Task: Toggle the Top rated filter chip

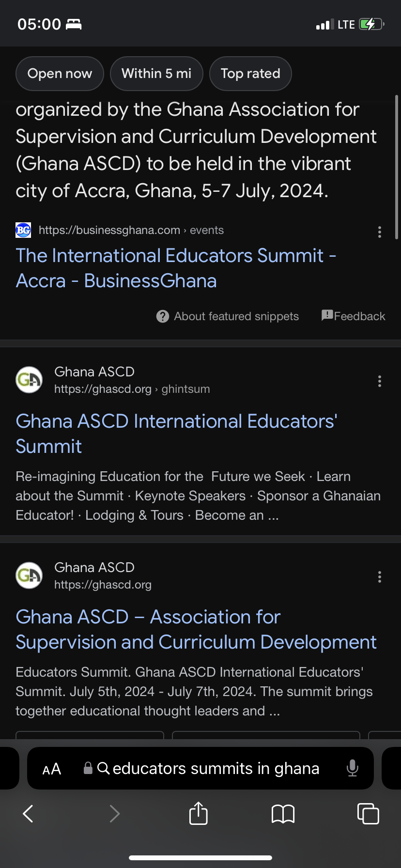Action: pos(250,74)
